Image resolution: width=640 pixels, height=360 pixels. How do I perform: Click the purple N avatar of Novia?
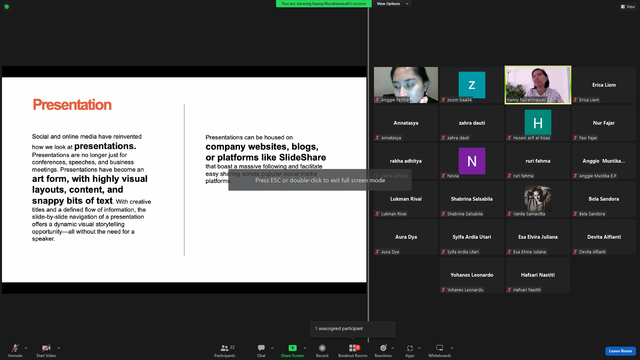pos(472,160)
